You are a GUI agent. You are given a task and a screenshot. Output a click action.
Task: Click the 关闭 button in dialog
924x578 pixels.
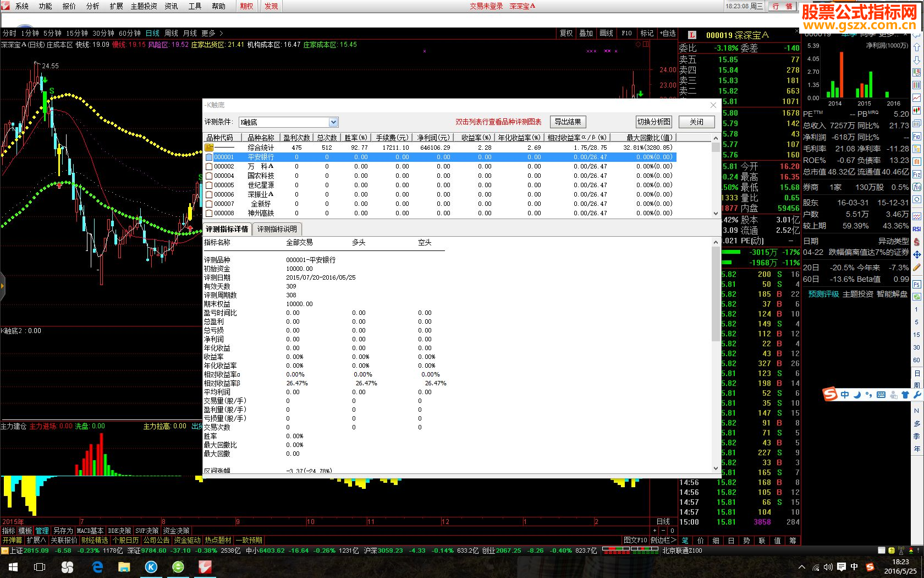697,122
